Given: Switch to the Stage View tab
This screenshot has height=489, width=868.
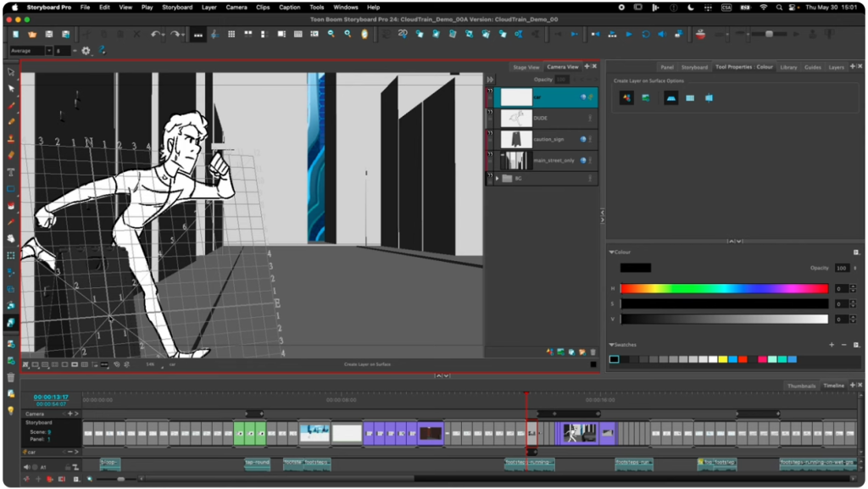Looking at the screenshot, I should (525, 67).
